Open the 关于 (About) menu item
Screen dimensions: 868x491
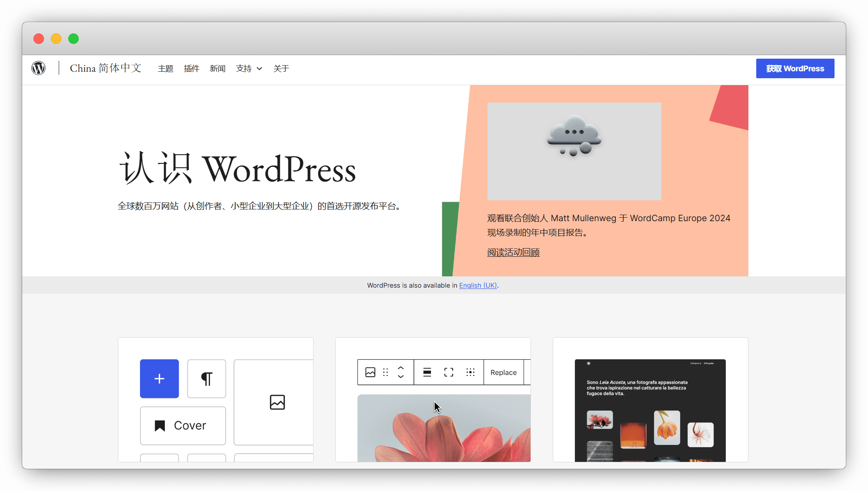(x=281, y=69)
